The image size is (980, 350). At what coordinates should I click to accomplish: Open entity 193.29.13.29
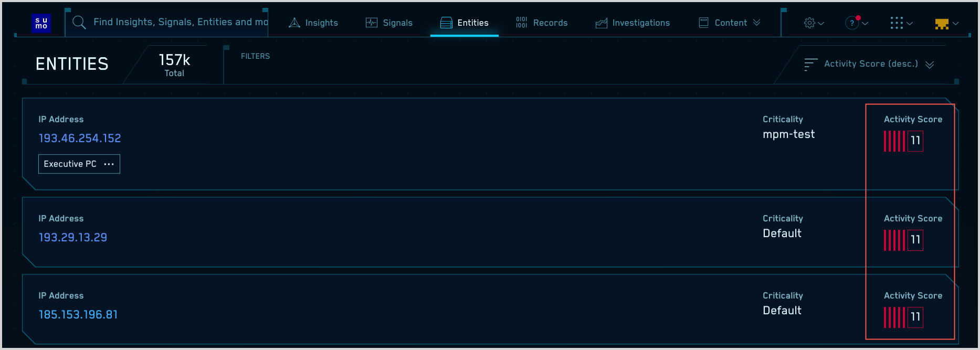(x=73, y=237)
